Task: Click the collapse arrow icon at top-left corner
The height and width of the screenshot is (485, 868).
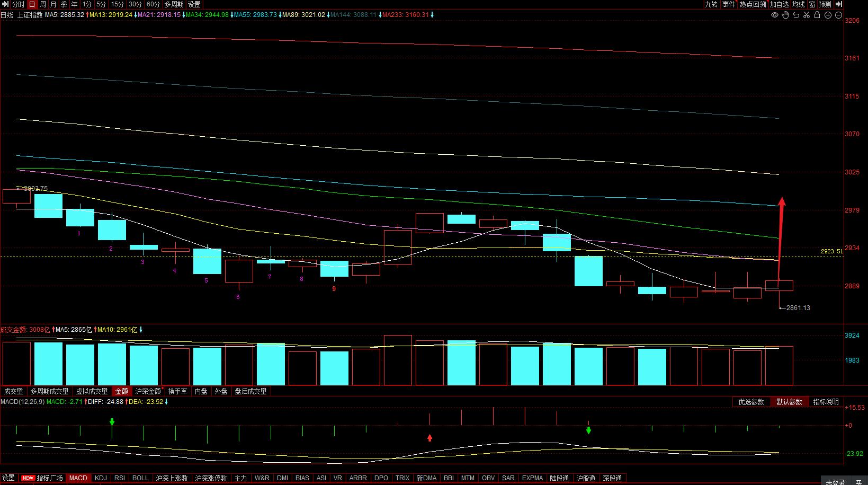Action: pyautogui.click(x=5, y=4)
